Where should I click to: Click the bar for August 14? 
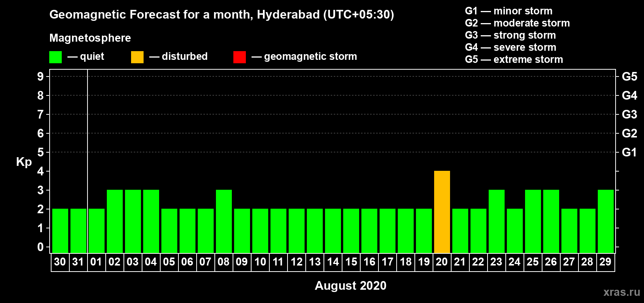click(x=333, y=231)
